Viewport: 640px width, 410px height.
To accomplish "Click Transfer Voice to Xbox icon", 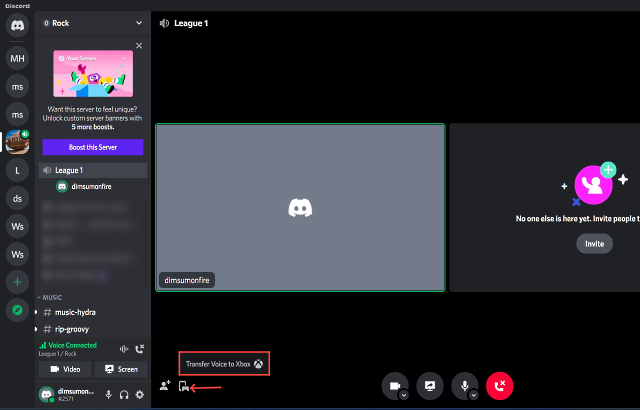I will click(x=184, y=386).
